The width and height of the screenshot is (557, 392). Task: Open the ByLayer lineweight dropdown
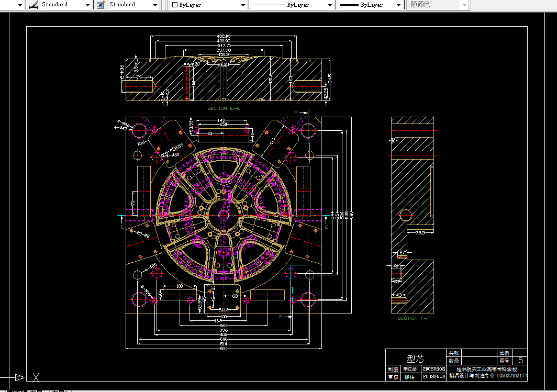[x=398, y=5]
